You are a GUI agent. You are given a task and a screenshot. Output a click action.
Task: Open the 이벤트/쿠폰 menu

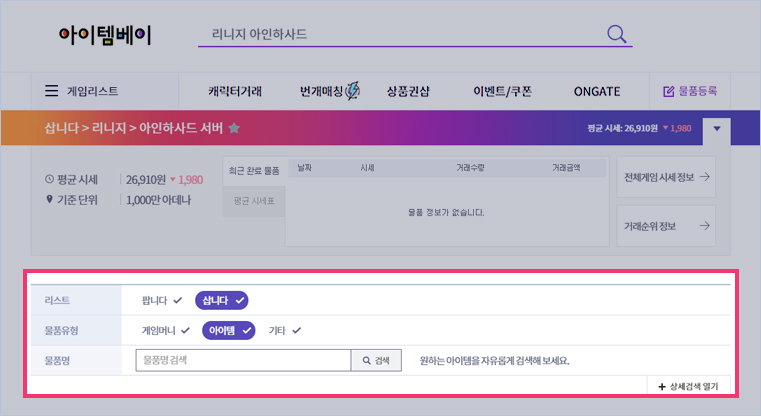(x=502, y=91)
